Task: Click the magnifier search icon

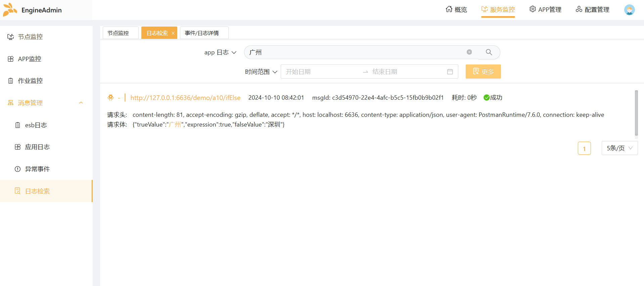Action: [489, 52]
